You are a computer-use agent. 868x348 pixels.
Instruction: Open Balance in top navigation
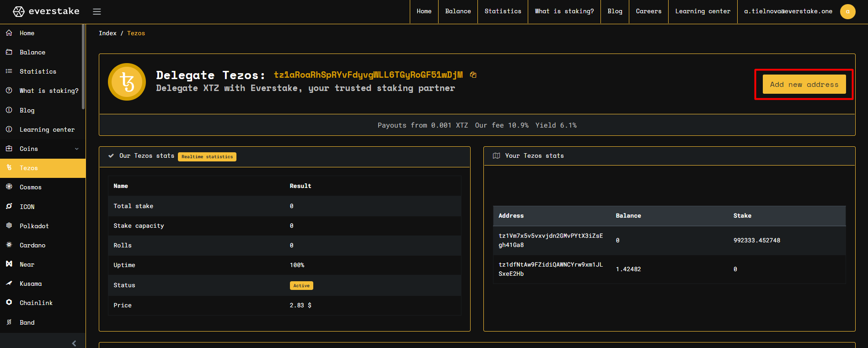click(x=458, y=11)
